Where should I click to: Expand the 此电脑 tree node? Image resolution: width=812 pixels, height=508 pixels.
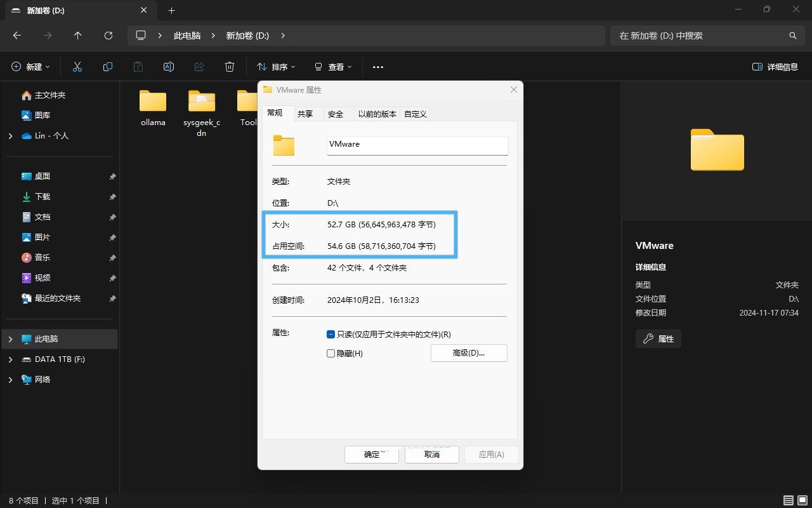click(x=10, y=338)
